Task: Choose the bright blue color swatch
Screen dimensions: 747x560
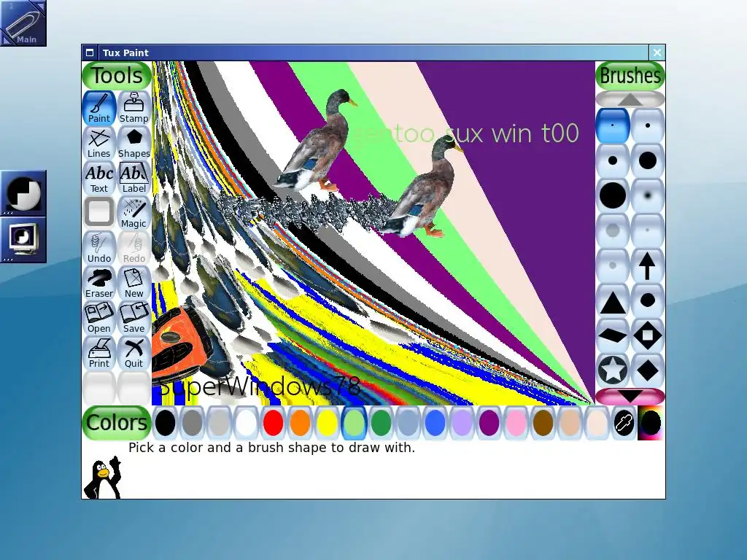Action: click(435, 422)
